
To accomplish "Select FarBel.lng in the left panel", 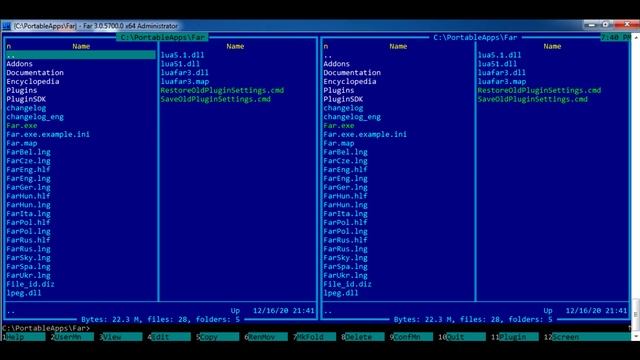I will [x=28, y=152].
